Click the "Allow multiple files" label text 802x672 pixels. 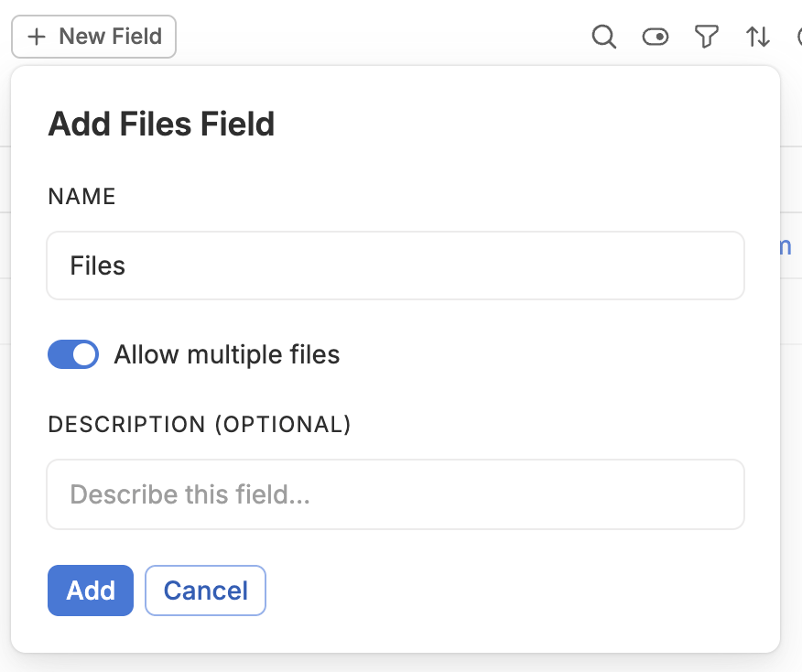pos(226,354)
